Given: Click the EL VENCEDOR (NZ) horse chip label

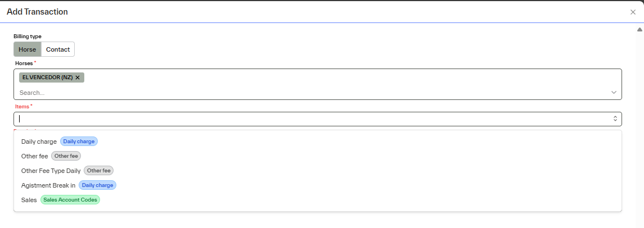Looking at the screenshot, I should [48, 77].
